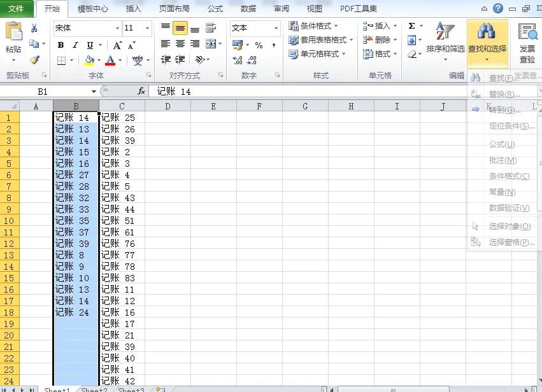
Task: Click the Fill down icon
Action: (x=411, y=40)
